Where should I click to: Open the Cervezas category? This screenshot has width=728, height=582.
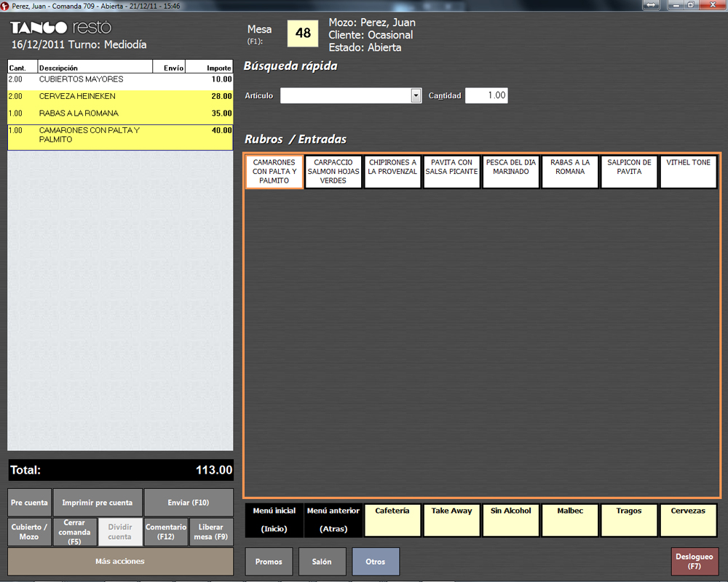[689, 520]
